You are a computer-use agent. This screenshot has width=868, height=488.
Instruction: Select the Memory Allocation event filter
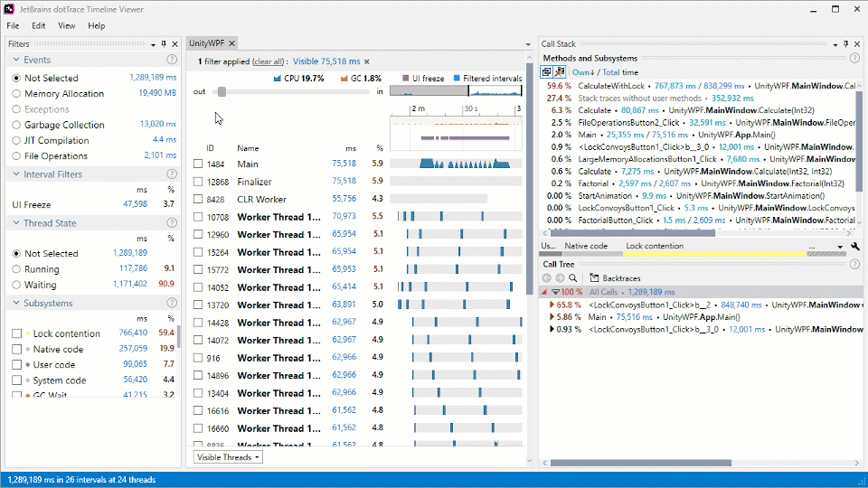[x=16, y=94]
